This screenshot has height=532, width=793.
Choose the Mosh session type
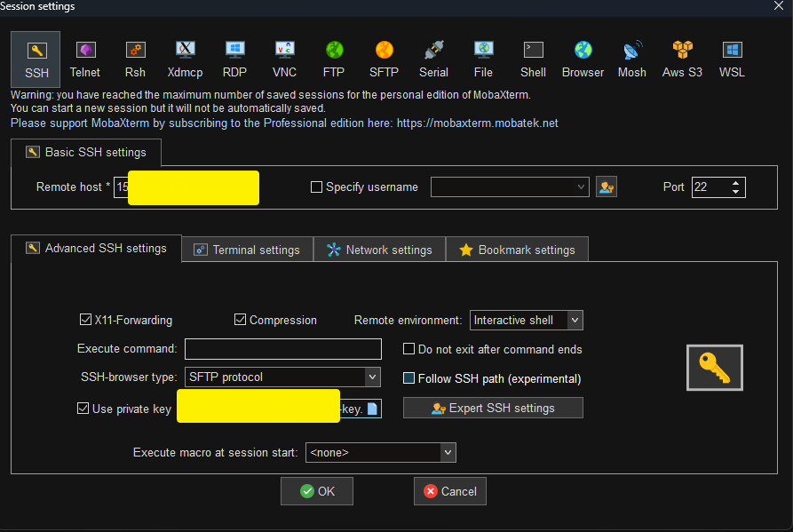[x=632, y=60]
